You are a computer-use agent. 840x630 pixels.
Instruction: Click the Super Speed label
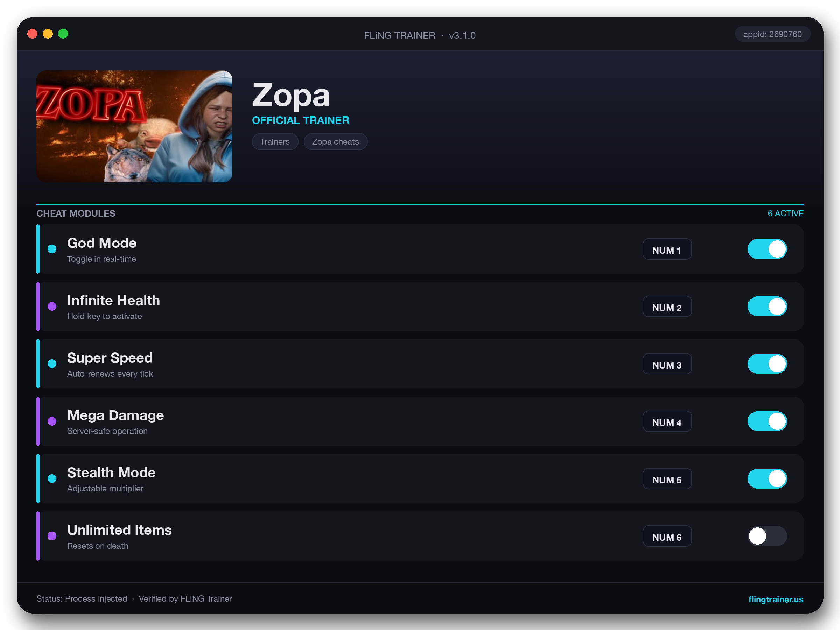(110, 358)
